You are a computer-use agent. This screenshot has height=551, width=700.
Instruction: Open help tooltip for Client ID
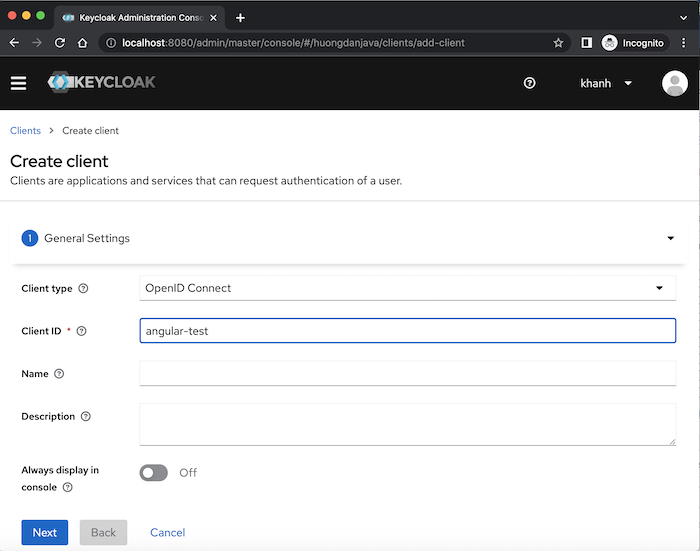click(81, 331)
